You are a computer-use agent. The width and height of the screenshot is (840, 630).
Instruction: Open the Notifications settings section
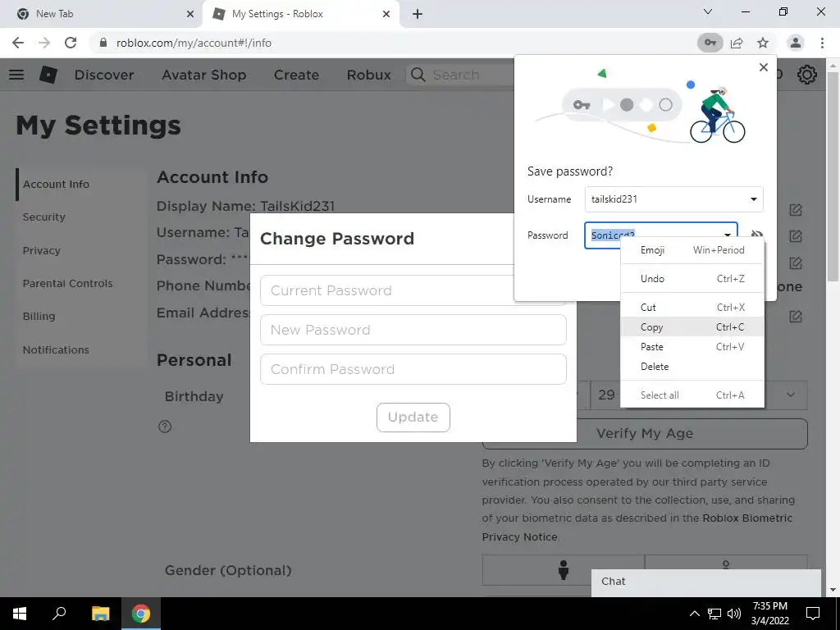56,349
